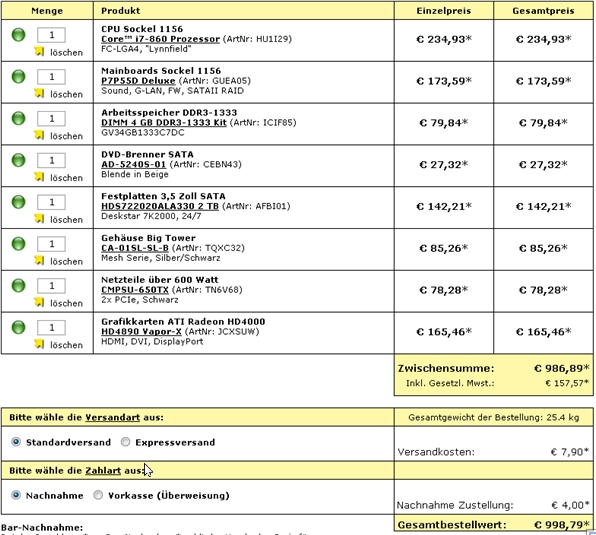
Task: Click löschen for the Arbeitsspeicher item
Action: (67, 136)
